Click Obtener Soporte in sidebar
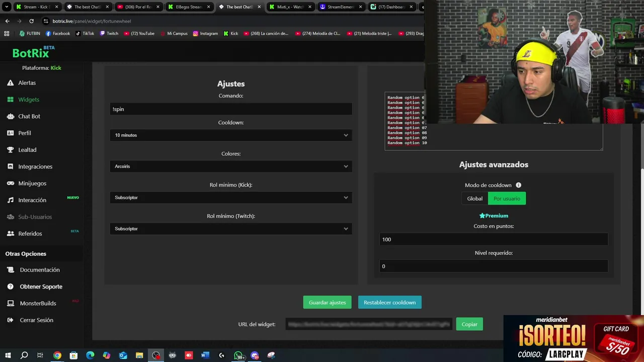Viewport: 644px width, 362px height. (x=41, y=287)
